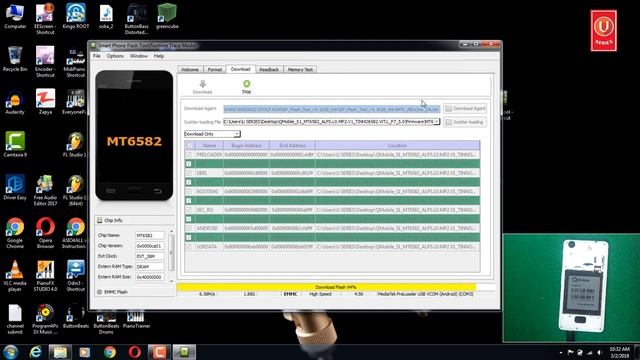Open the Download Only mode dropdown
Screen dimensions: 640x360
point(212,134)
